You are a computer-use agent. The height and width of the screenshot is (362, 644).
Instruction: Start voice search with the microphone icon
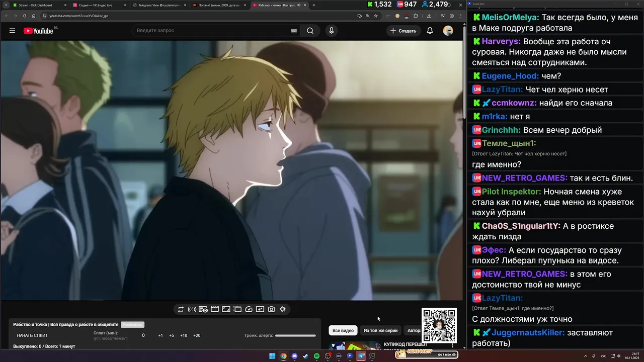pos(331,31)
